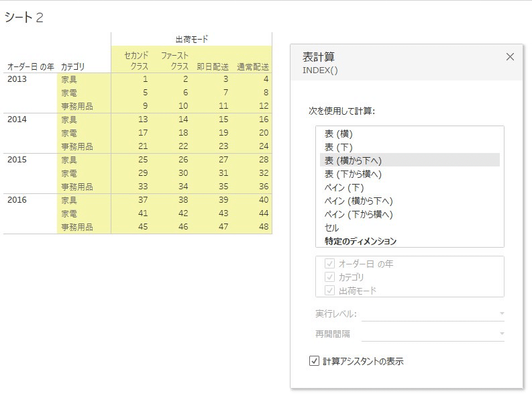
Task: Uncheck 計算アシスタントの表示 checkbox
Action: click(314, 360)
